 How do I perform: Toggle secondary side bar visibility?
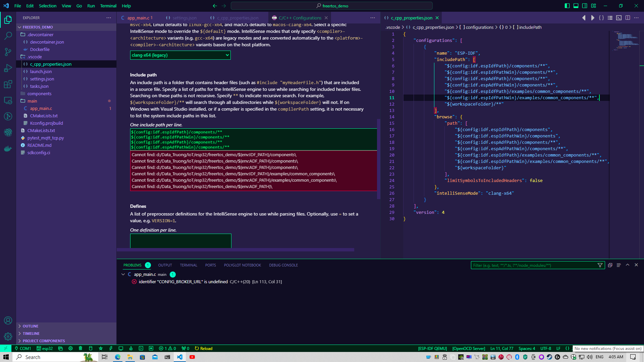[x=585, y=6]
